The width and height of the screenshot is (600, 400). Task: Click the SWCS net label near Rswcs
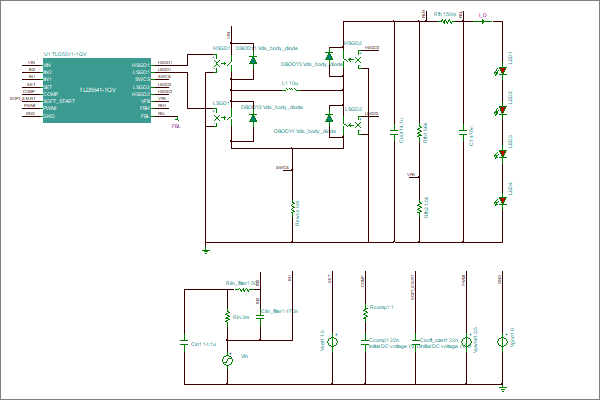coord(282,168)
